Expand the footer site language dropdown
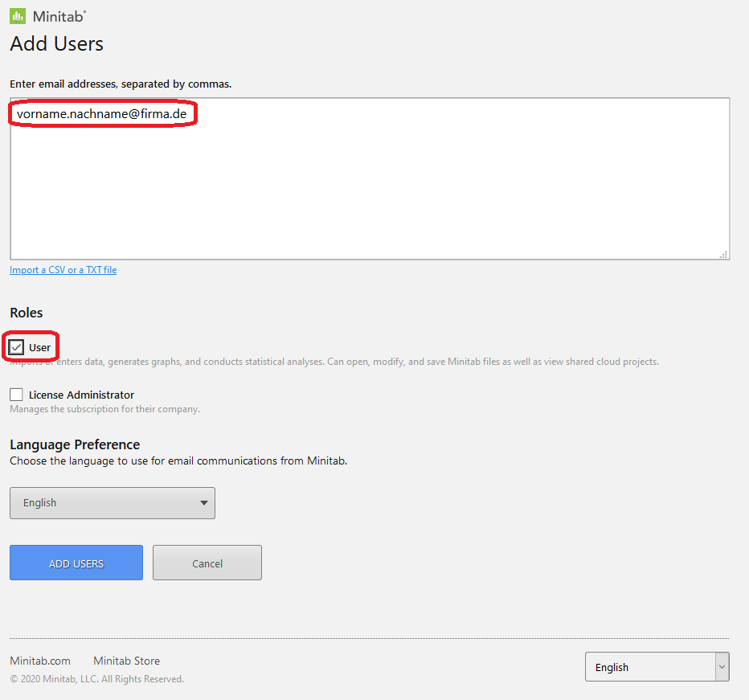 point(657,667)
